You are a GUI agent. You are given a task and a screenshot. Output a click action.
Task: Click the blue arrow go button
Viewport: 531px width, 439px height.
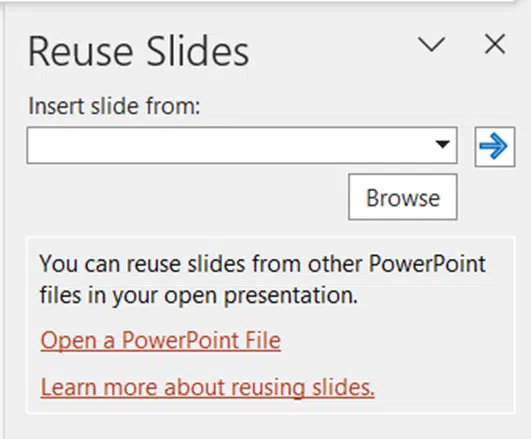pos(495,146)
